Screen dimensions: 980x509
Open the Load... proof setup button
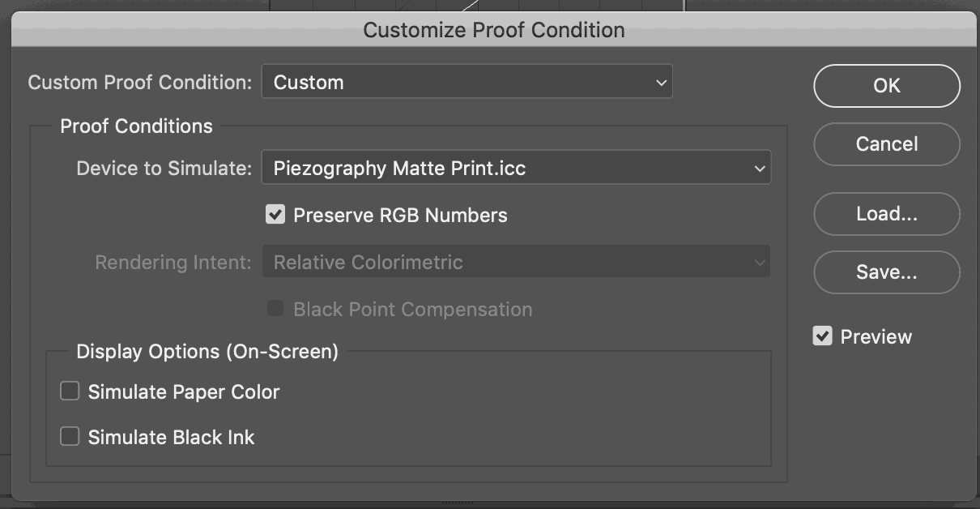tap(886, 214)
